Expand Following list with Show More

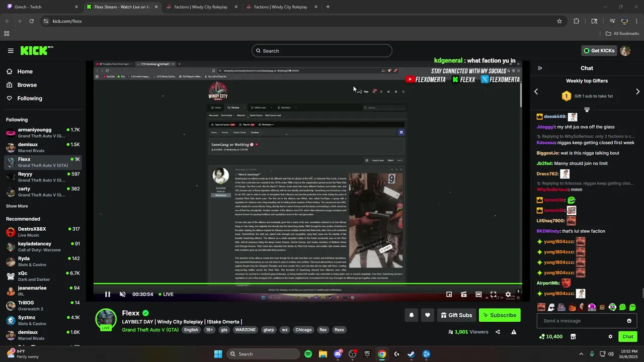coord(17,206)
